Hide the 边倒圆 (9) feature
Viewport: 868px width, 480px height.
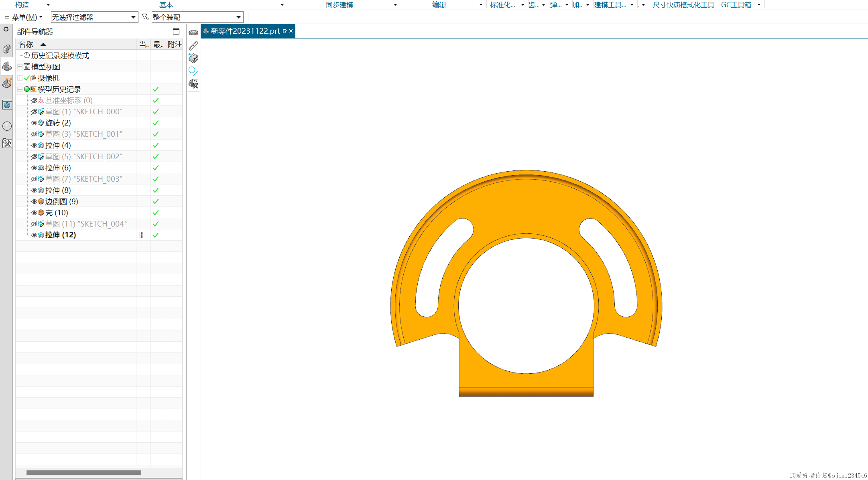[34, 201]
